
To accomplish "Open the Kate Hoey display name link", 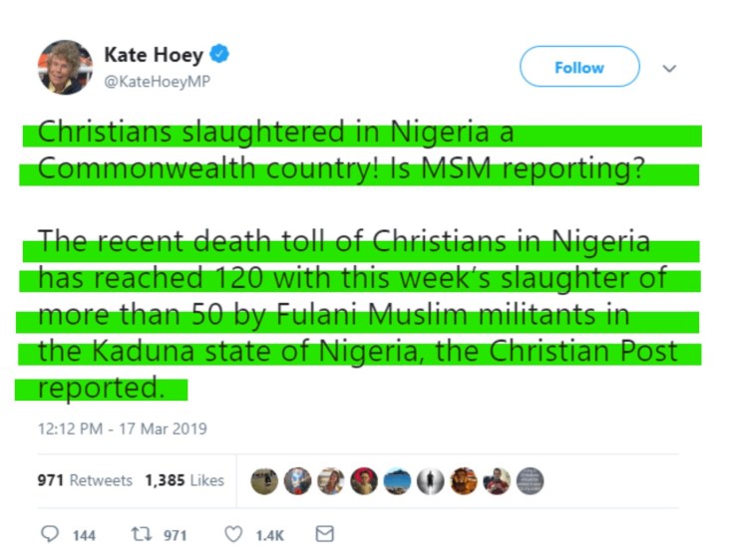I will [x=154, y=54].
